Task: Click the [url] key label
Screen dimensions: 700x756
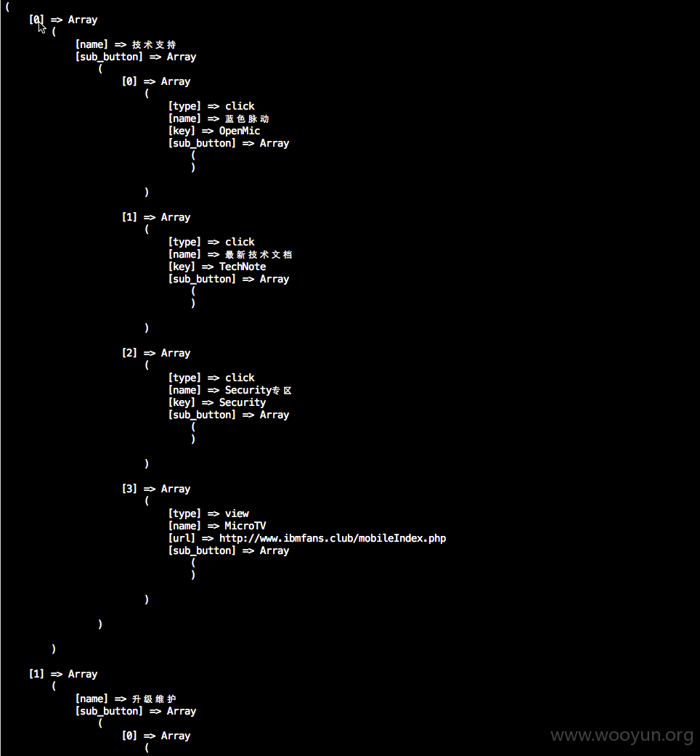Action: [182, 539]
